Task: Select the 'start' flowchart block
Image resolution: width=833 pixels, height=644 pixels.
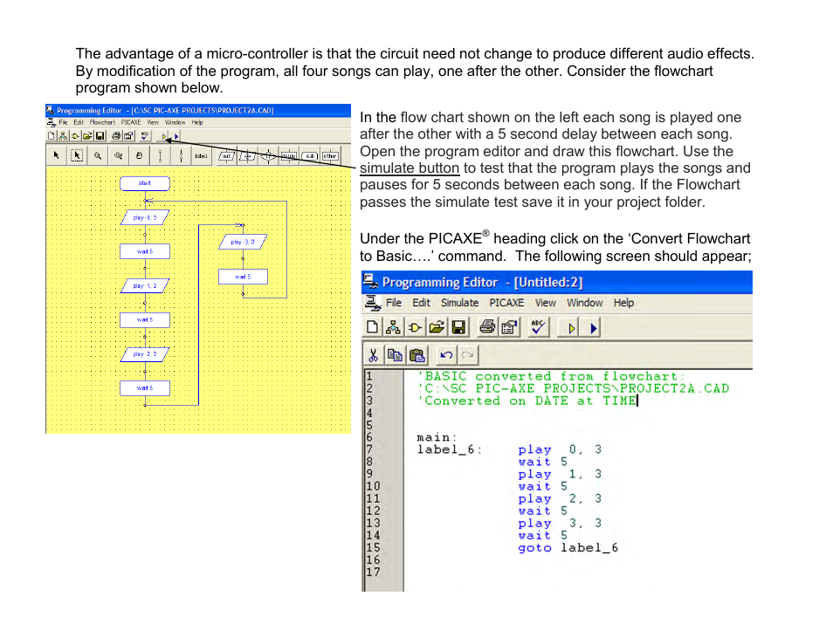Action: (x=145, y=183)
